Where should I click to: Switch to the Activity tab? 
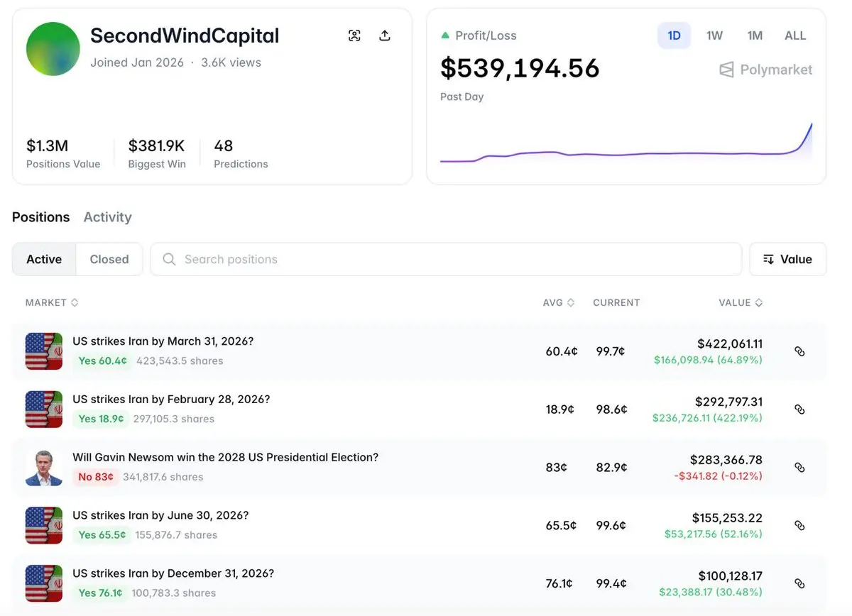[107, 217]
